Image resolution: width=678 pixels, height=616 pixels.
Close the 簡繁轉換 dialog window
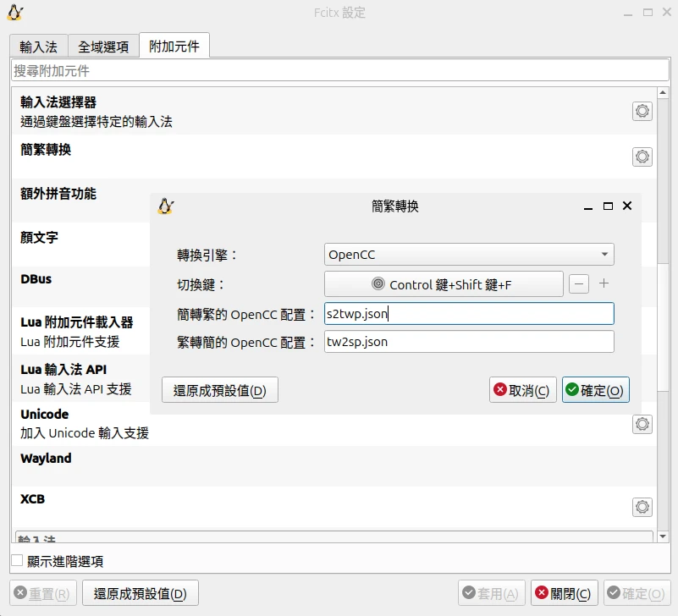[627, 206]
